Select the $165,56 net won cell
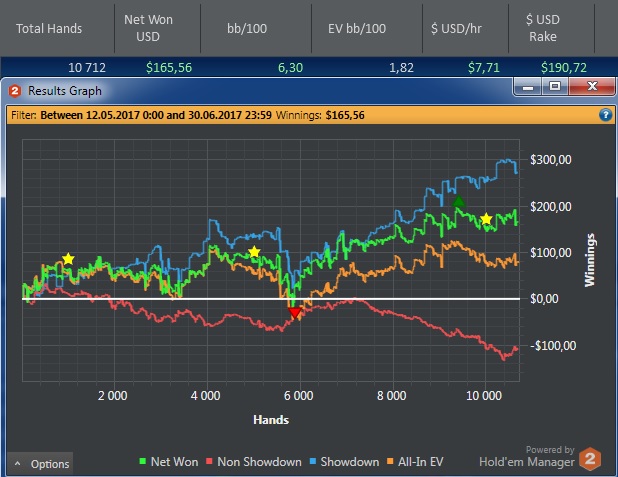Viewport: 618px width, 477px height. point(169,67)
